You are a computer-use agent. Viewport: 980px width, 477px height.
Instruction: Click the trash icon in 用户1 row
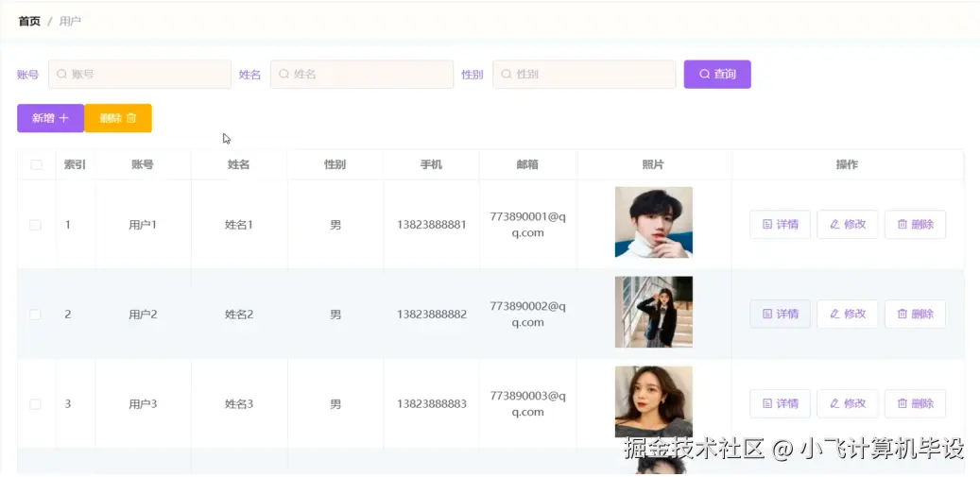tap(903, 225)
